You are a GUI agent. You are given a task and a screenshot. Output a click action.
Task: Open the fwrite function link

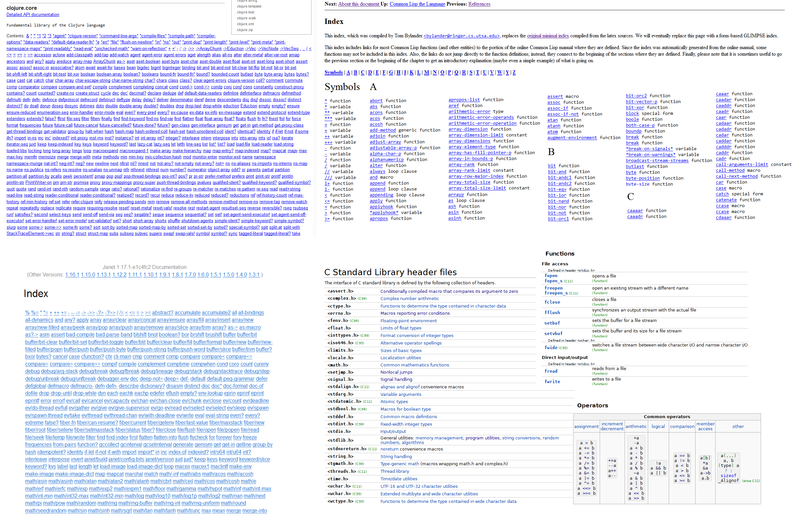[552, 382]
